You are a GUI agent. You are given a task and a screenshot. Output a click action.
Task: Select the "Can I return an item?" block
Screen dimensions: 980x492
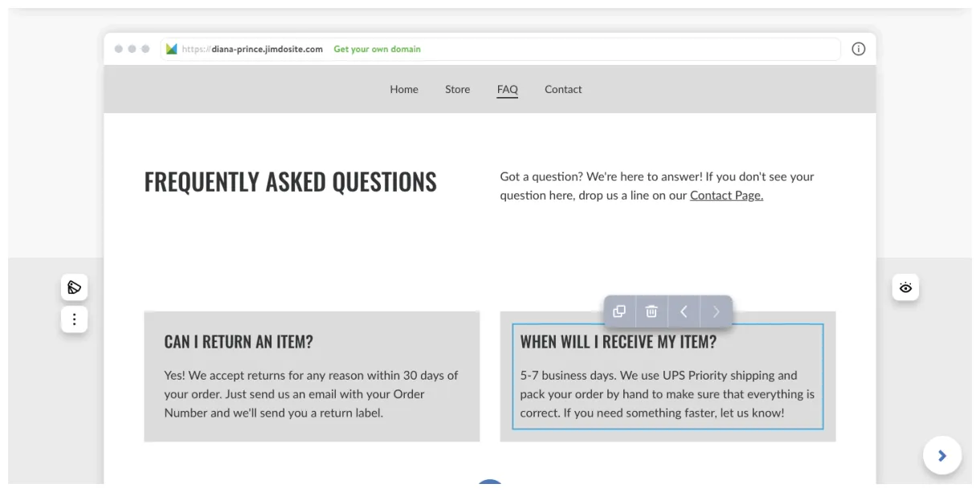[311, 376]
